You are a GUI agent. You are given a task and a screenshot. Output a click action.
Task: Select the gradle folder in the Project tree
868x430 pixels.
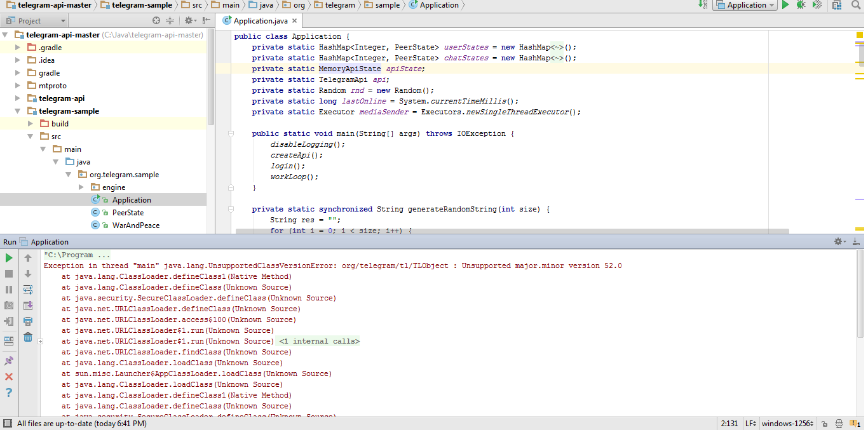[49, 73]
